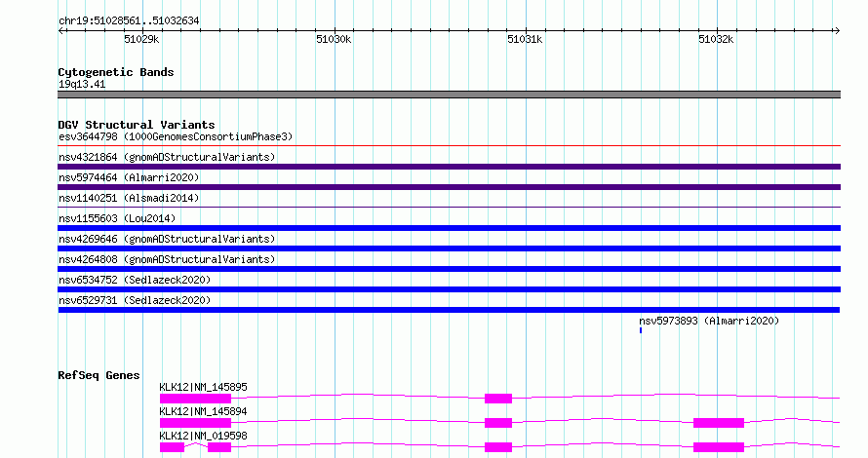The width and height of the screenshot is (868, 458).
Task: Click the 51029k ruler position
Action: (x=141, y=39)
